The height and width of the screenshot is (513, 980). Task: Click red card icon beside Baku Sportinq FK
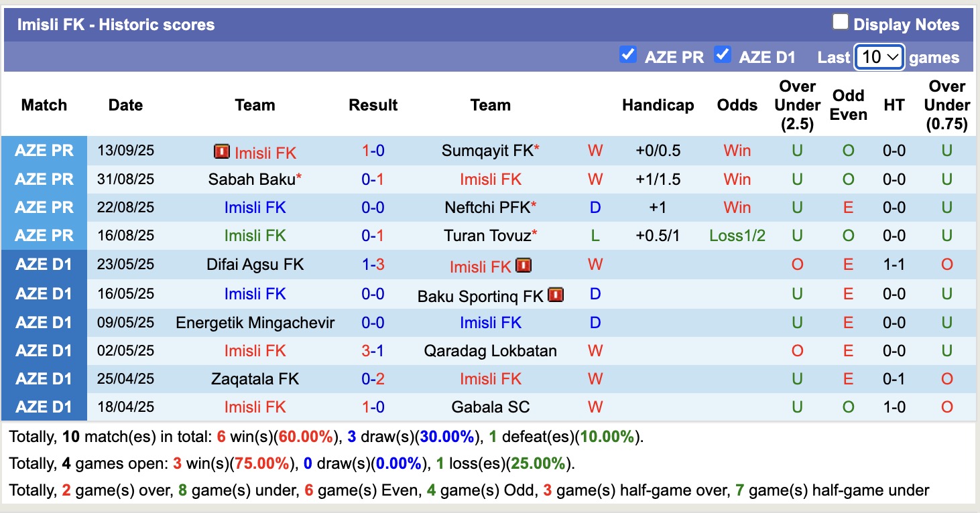(556, 295)
